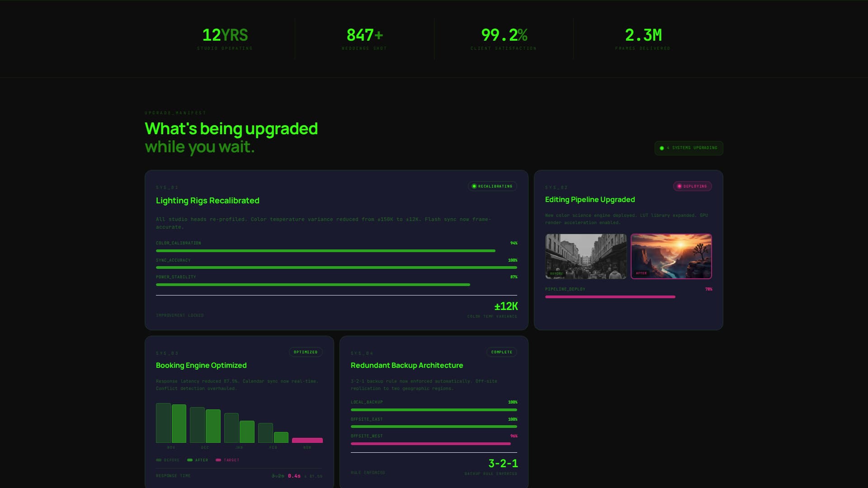Screen dimensions: 868x488
Task: Click the pink 0.4s response time value
Action: coord(294,476)
